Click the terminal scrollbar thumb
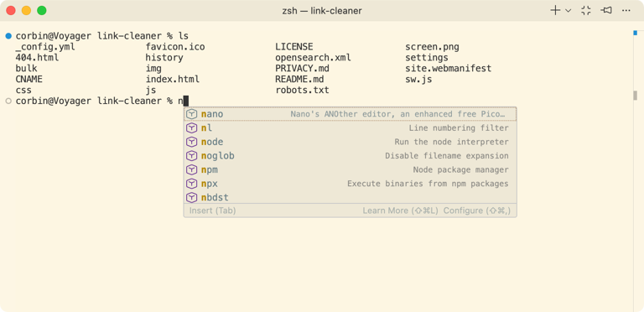This screenshot has width=644, height=312. click(x=636, y=96)
